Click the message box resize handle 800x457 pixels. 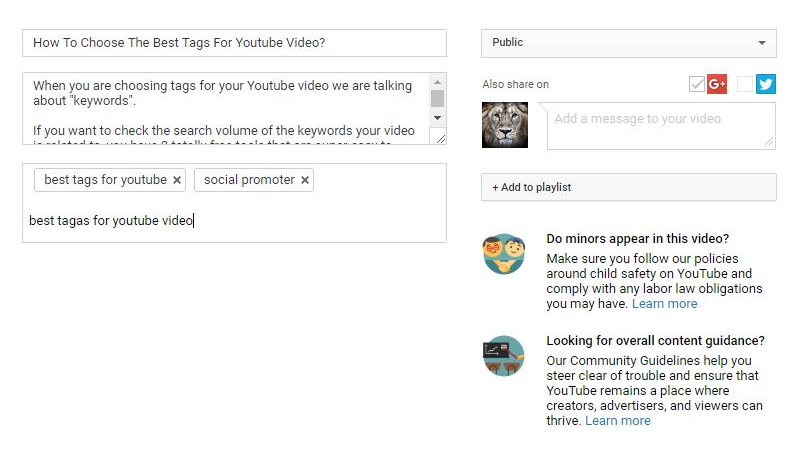pyautogui.click(x=769, y=142)
